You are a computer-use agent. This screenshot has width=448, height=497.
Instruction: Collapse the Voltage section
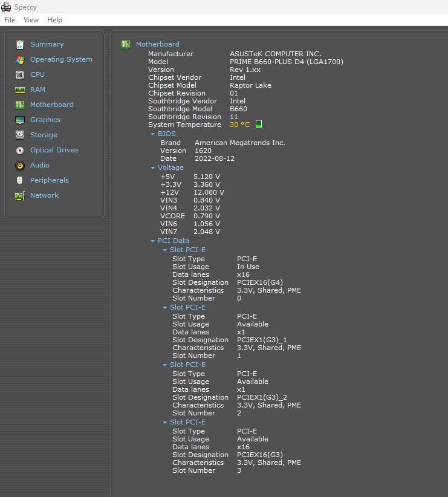[x=153, y=168]
